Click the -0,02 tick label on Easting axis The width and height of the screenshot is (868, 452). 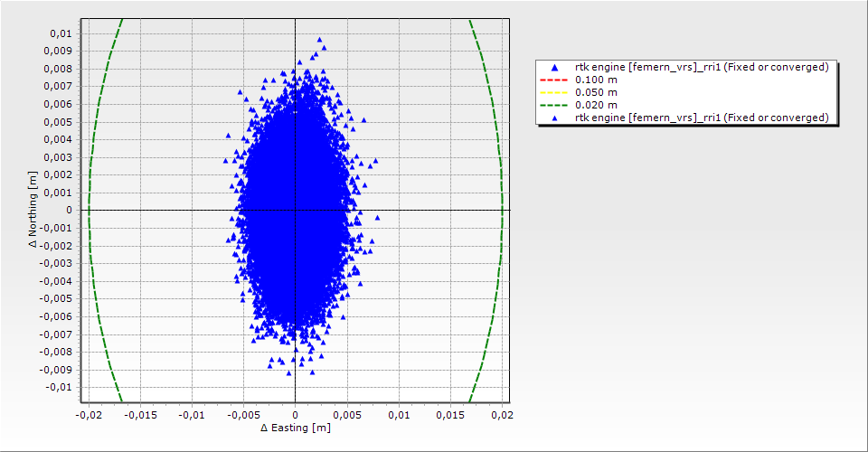coord(89,414)
